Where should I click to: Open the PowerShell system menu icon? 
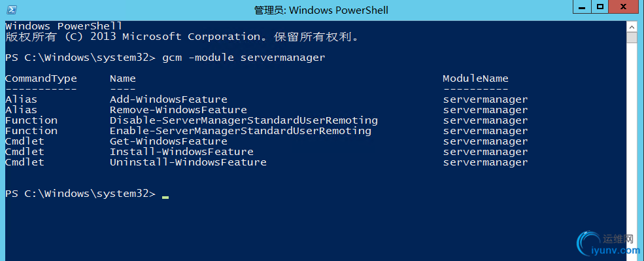click(x=12, y=10)
